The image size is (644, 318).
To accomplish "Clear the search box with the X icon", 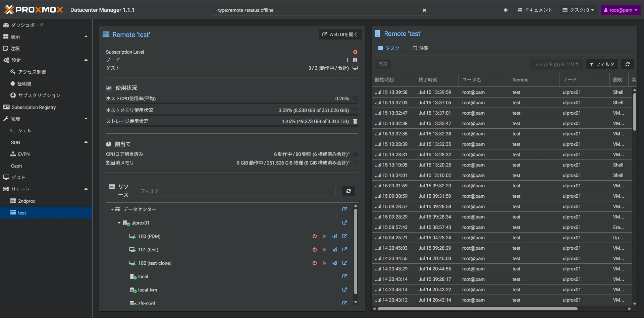I will tap(424, 10).
